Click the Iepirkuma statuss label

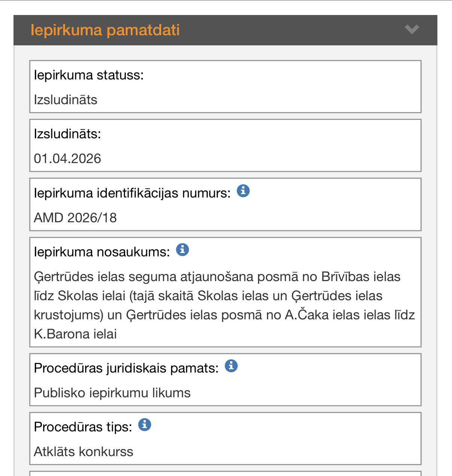[89, 75]
